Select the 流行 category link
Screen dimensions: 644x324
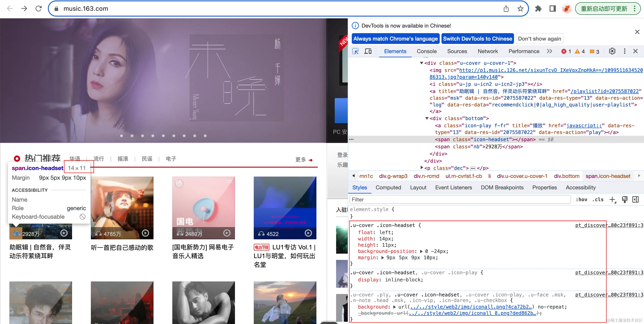[98, 159]
